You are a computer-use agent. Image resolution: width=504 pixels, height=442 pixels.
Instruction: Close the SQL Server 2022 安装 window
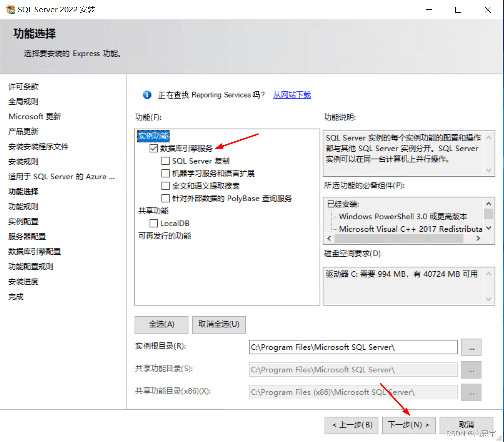[x=488, y=10]
